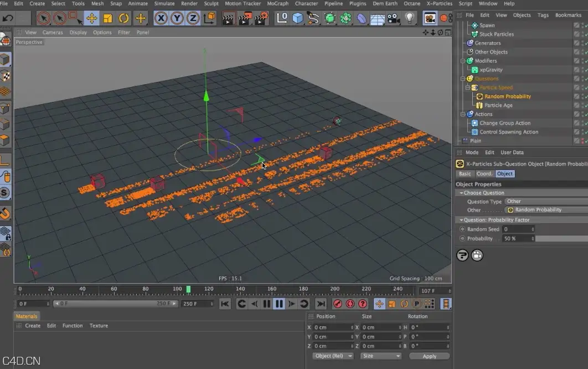Click the green generator cube icon
Screen dimensions: 588x369
[329, 18]
